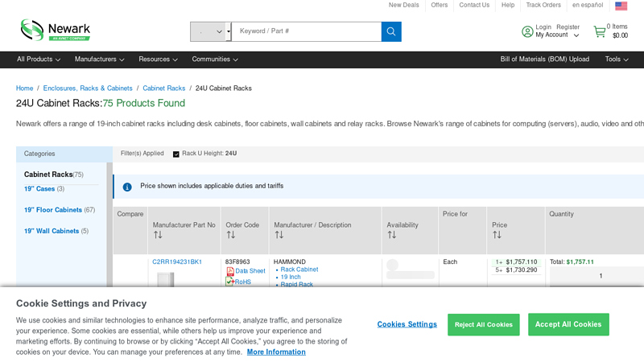The height and width of the screenshot is (362, 644).
Task: Sort by Order Code arrows
Action: 230,235
